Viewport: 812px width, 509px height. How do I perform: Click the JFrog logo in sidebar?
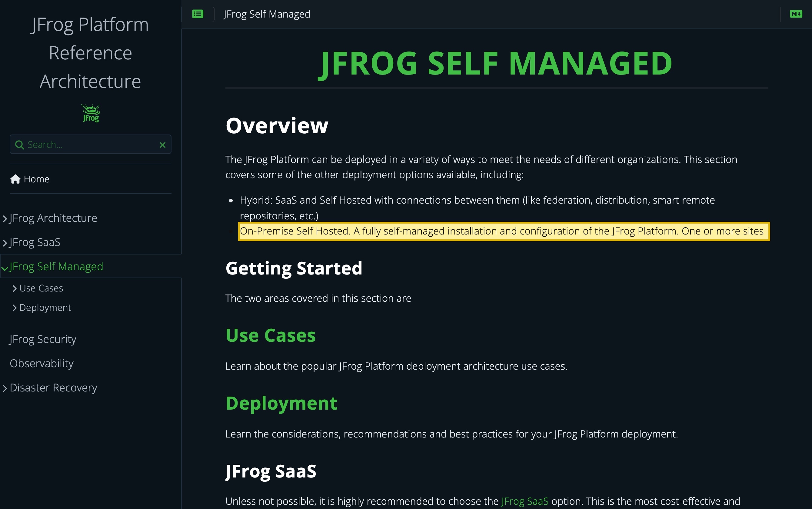point(91,113)
